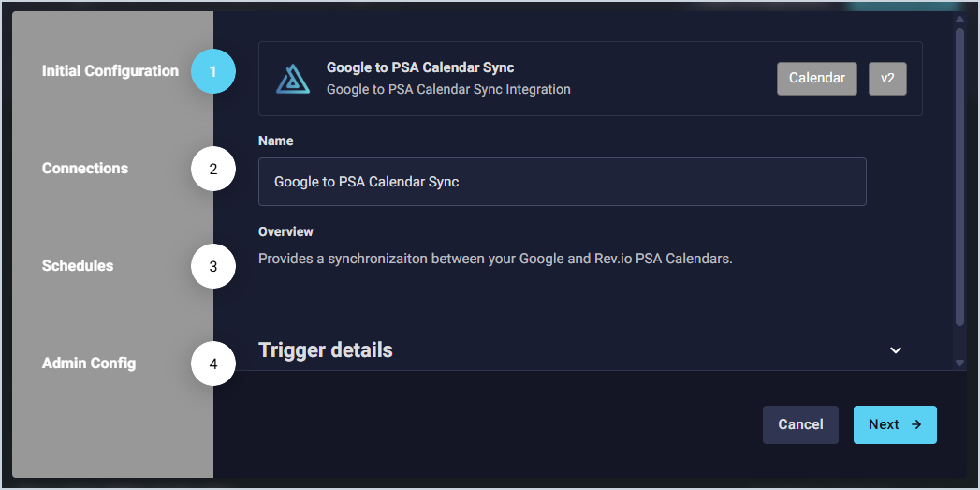Click the scrollbar up arrow
This screenshot has width=980, height=490.
[x=959, y=19]
